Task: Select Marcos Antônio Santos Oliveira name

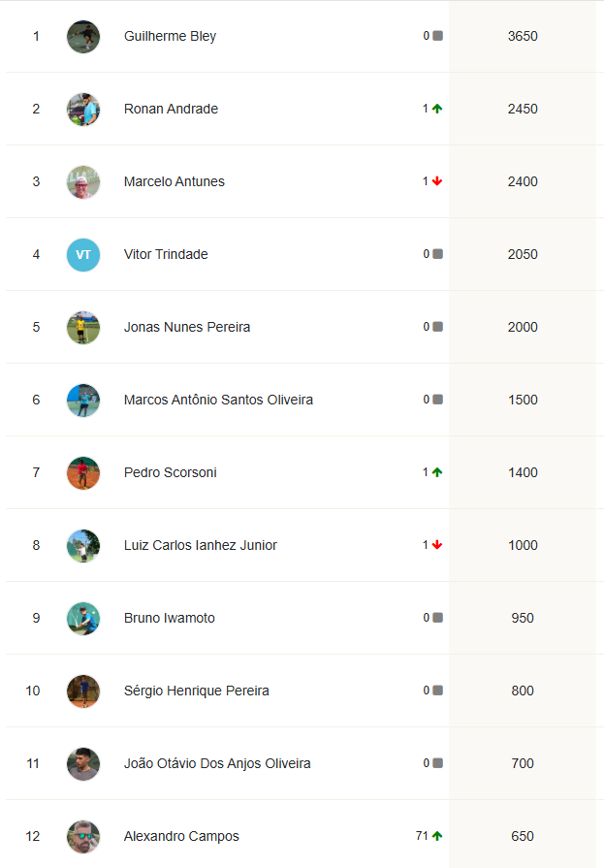Action: pos(218,401)
